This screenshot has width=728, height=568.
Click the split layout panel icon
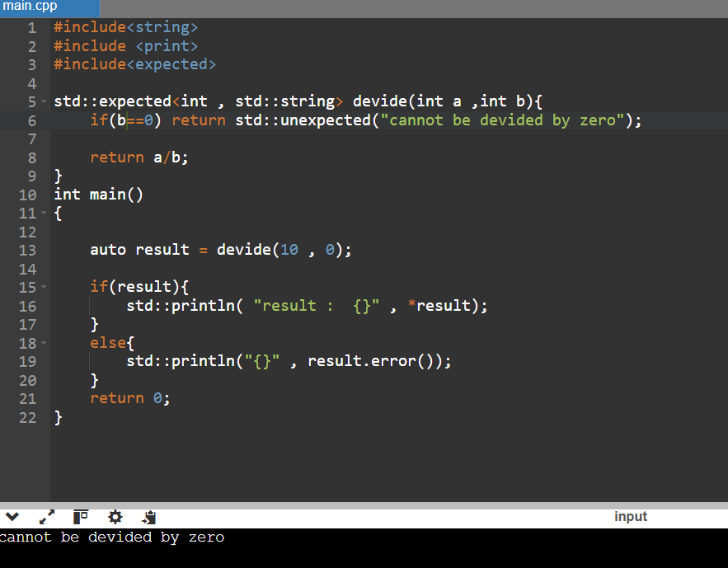(x=80, y=517)
